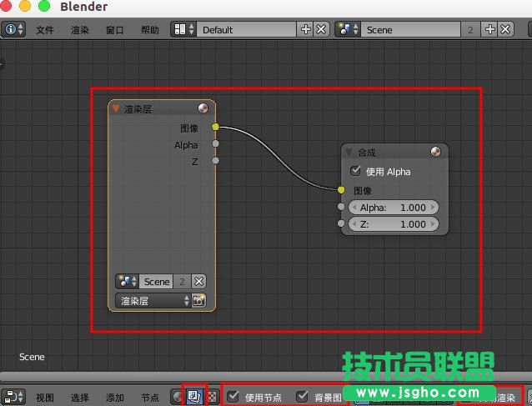Viewport: 532px width, 406px height.
Task: Open the 窗口 menu
Action: tap(115, 30)
